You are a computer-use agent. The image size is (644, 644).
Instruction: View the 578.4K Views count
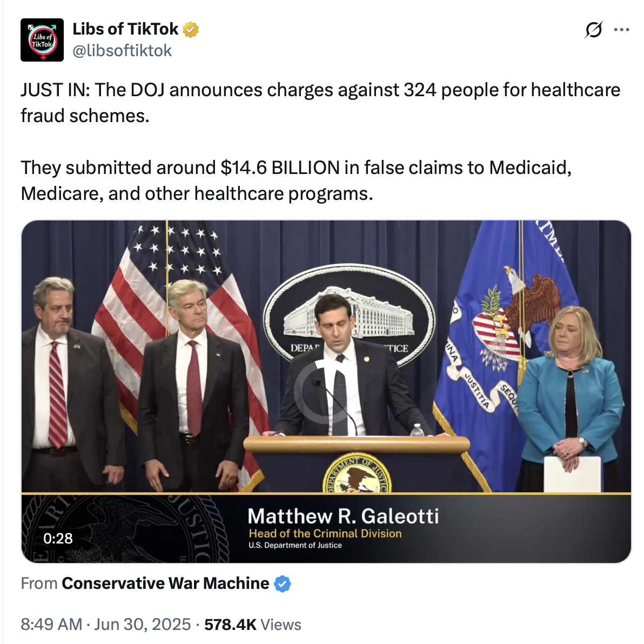pyautogui.click(x=253, y=625)
